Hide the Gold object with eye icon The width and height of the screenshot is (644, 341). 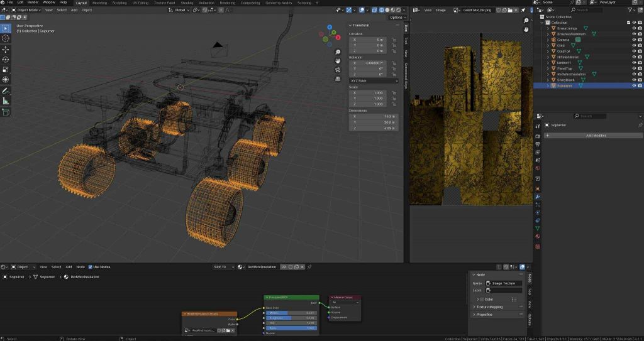click(x=633, y=45)
